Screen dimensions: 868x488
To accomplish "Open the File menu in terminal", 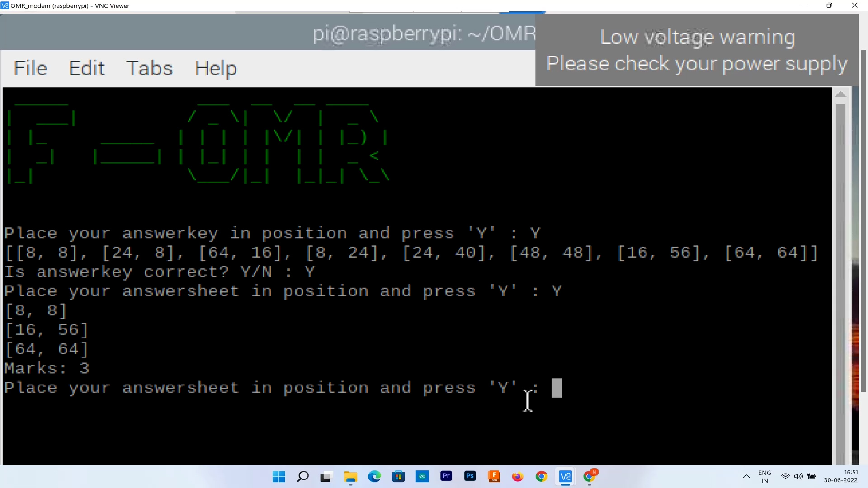I will point(30,68).
